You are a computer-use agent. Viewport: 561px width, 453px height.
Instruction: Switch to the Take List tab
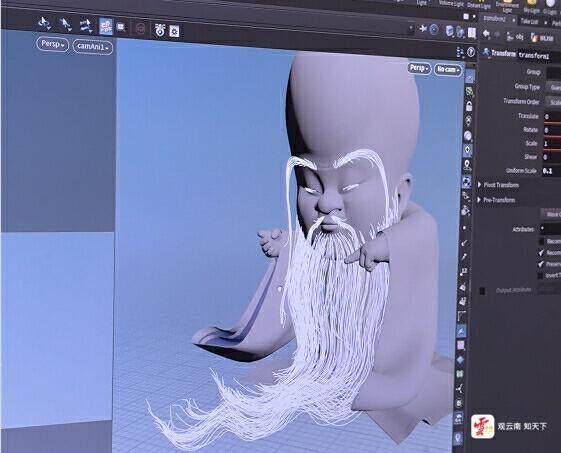530,21
